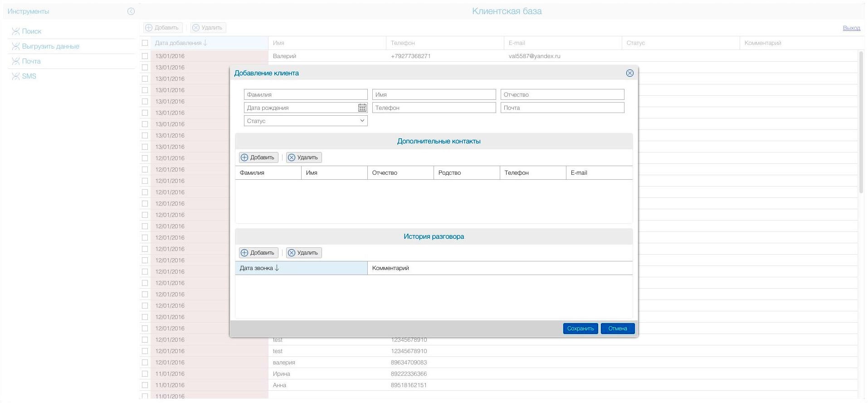Click the Поиск tool icon in sidebar
The image size is (868, 403).
pos(16,31)
